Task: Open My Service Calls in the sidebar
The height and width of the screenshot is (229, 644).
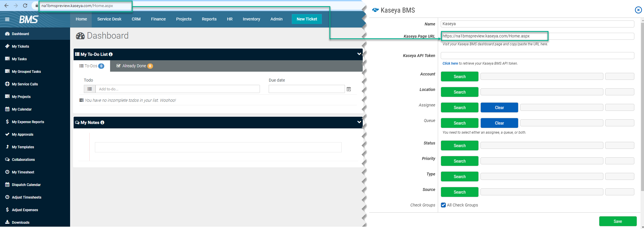Action: 35,84
